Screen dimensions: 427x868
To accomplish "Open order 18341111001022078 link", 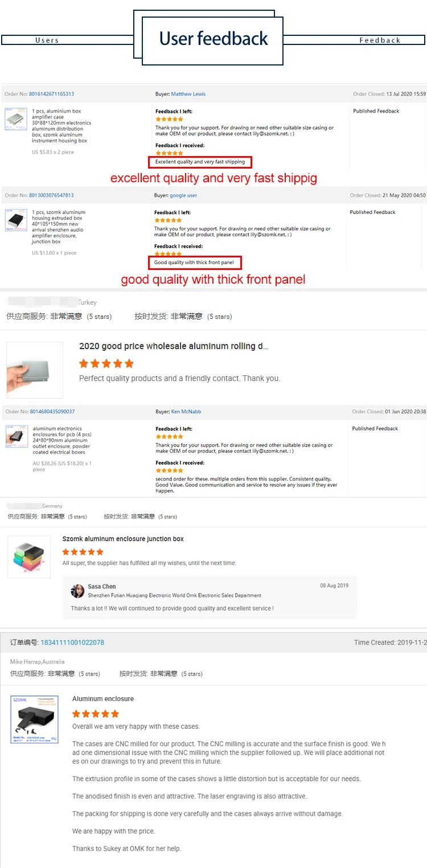I will point(72,642).
